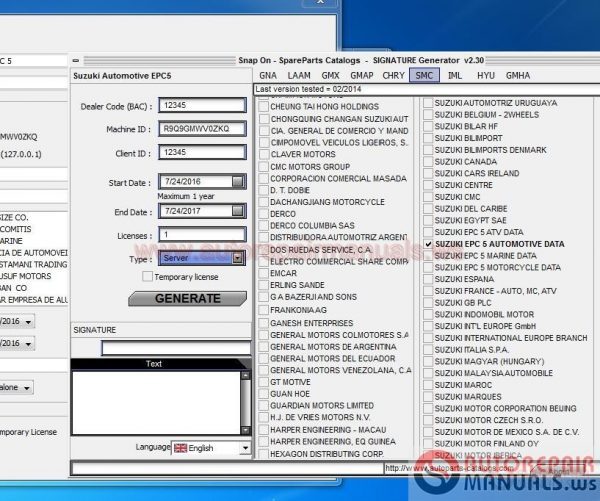The width and height of the screenshot is (600, 501).
Task: Click the Dealer Code (BAC) field
Action: click(202, 105)
